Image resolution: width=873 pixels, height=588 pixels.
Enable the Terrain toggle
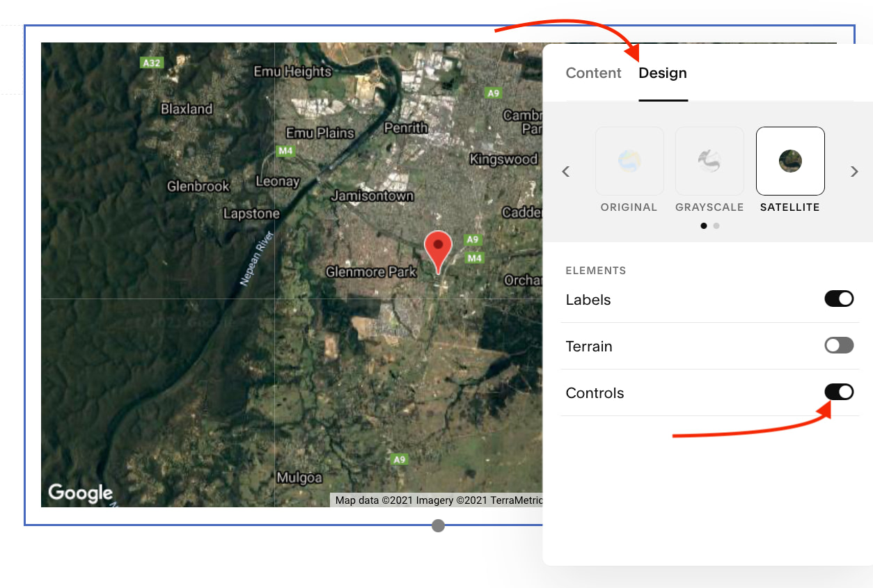pos(838,346)
